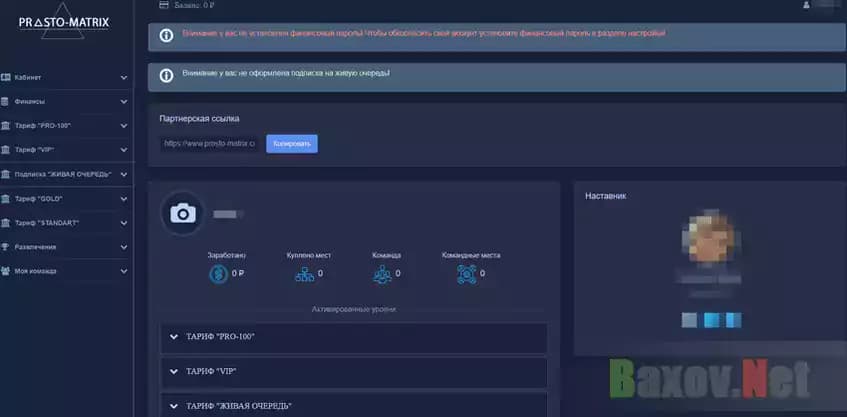847x417 pixels.
Task: Click the camera avatar upload icon
Action: [x=182, y=213]
